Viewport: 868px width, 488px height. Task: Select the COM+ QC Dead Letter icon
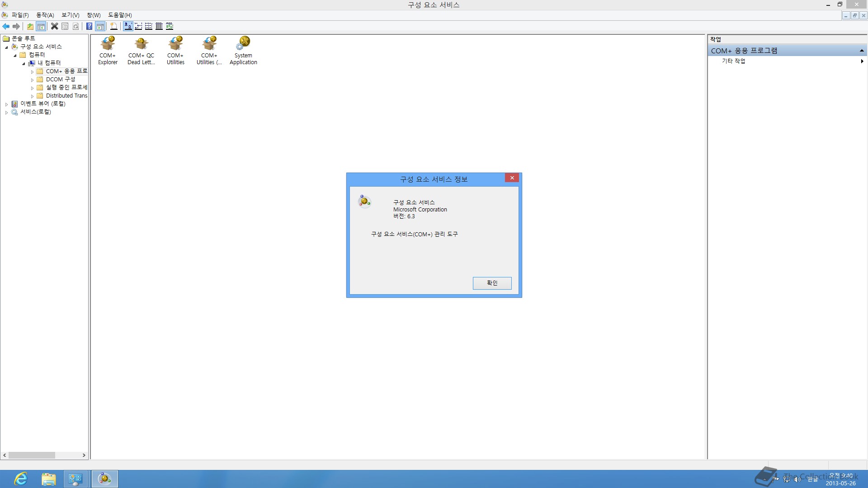pos(142,51)
